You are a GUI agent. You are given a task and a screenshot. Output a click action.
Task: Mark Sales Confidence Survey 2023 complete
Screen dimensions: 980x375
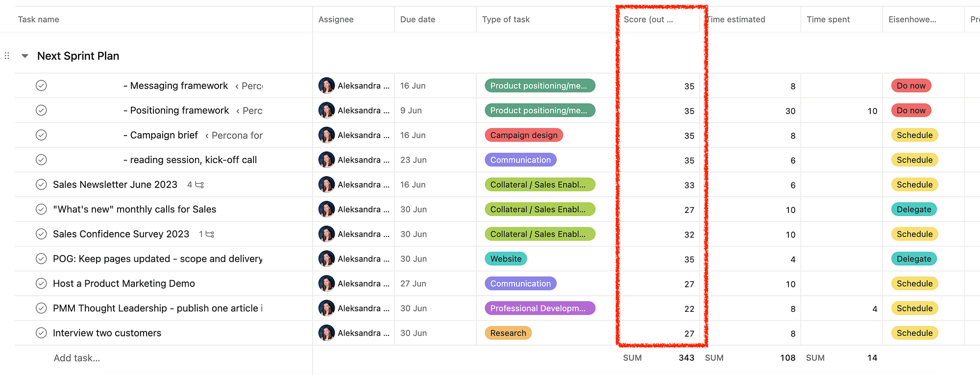coord(41,234)
